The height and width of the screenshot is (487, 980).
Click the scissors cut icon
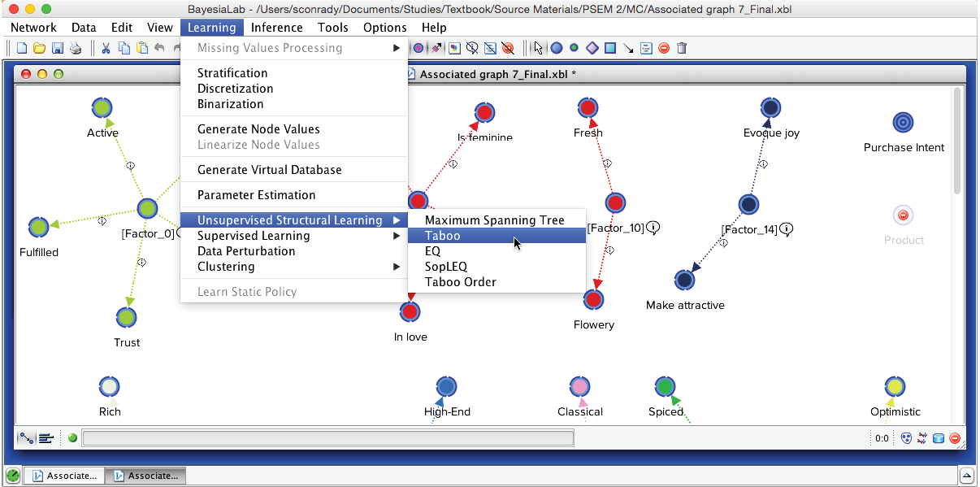point(106,49)
